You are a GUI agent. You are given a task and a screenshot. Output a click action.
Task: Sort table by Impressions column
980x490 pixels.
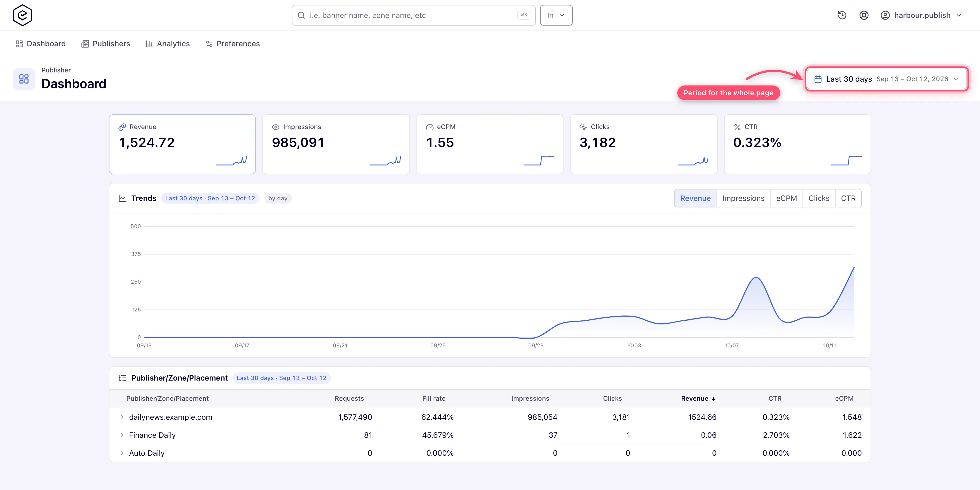530,399
